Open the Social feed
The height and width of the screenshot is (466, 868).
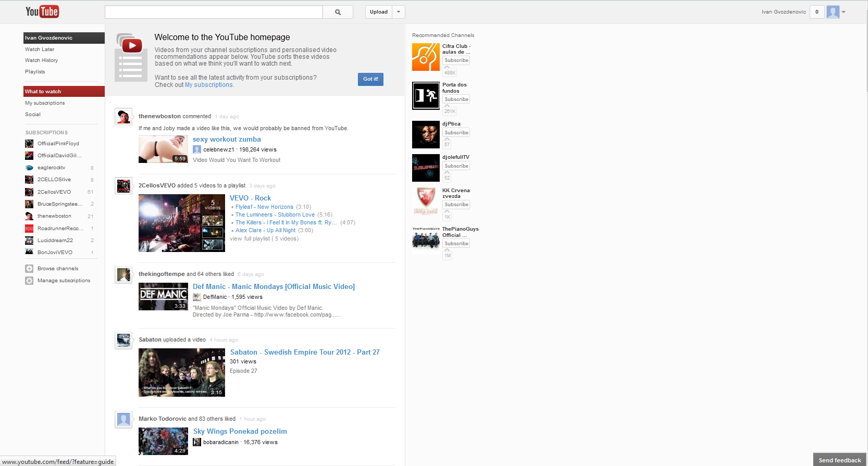coord(33,115)
